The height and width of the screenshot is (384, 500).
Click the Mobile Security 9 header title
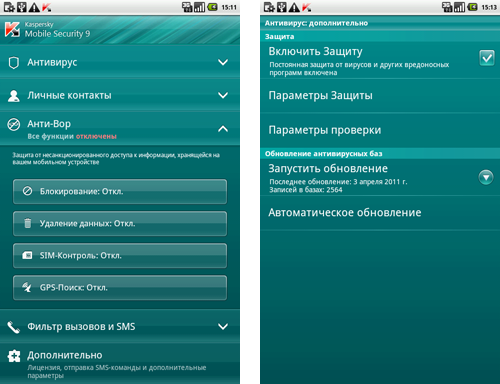coord(57,34)
